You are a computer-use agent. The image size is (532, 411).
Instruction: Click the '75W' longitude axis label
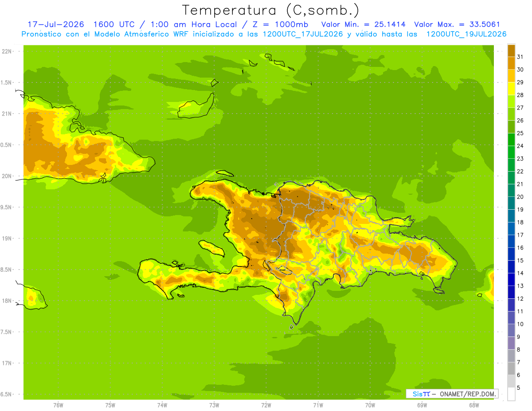[110, 405]
